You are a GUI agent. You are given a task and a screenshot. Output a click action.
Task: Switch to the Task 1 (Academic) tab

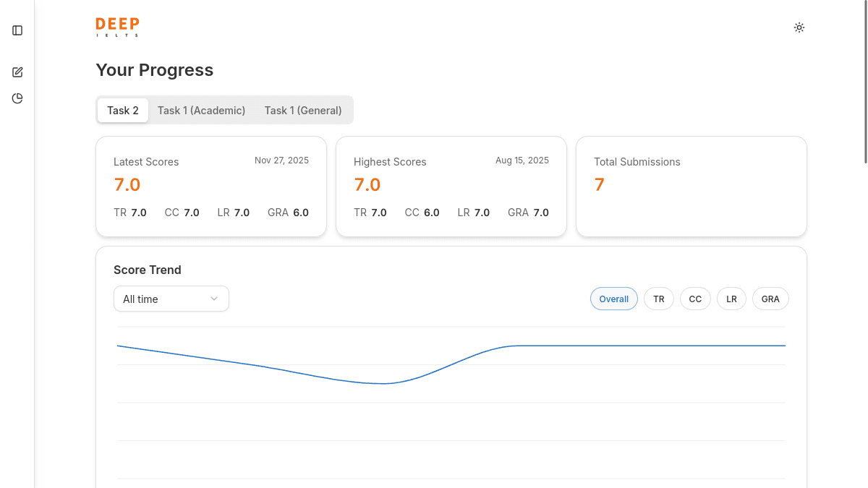201,111
